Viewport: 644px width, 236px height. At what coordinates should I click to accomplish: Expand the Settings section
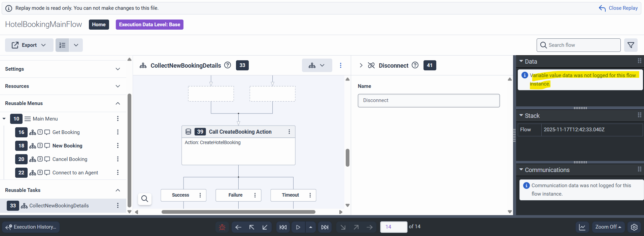[63, 69]
